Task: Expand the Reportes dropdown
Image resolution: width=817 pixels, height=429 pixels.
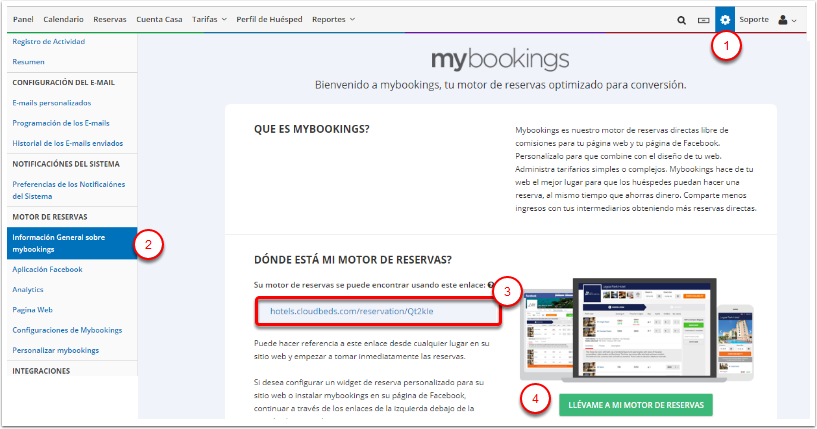Action: click(333, 19)
